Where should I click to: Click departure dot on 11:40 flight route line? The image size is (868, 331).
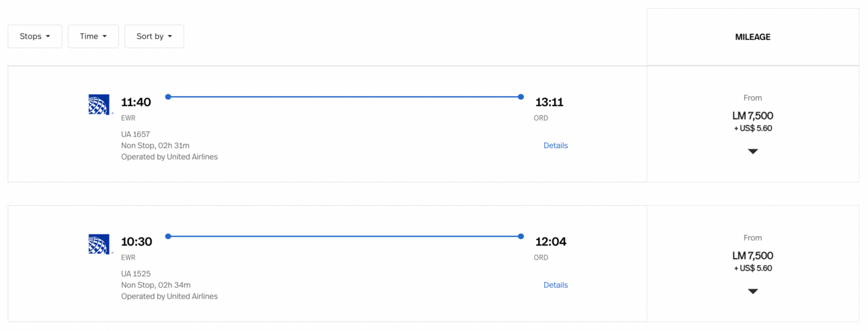click(168, 97)
